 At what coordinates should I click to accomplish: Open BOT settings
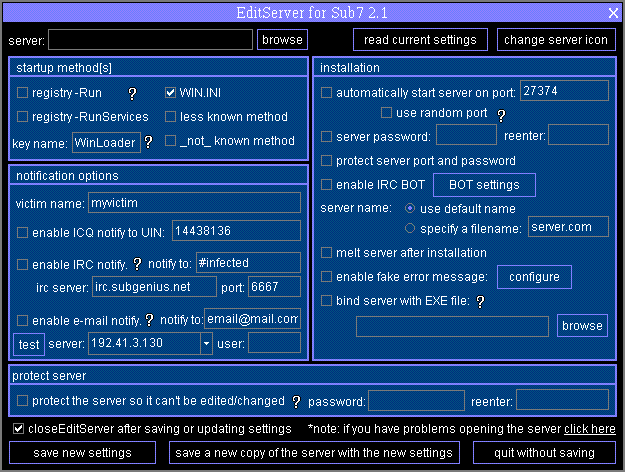pyautogui.click(x=484, y=185)
